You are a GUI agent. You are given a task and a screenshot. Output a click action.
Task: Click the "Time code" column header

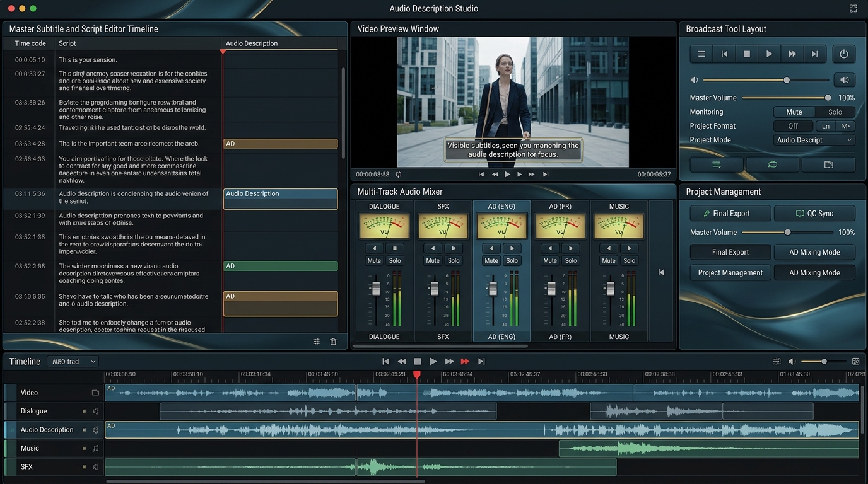[x=30, y=43]
